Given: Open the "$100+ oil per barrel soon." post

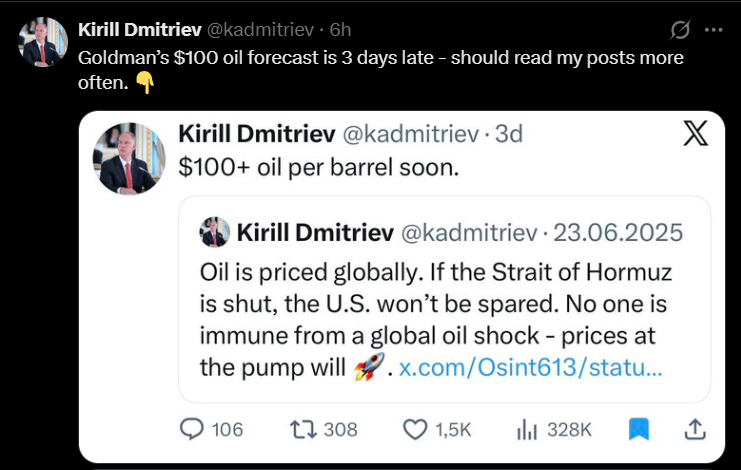Looking at the screenshot, I should pyautogui.click(x=317, y=168).
